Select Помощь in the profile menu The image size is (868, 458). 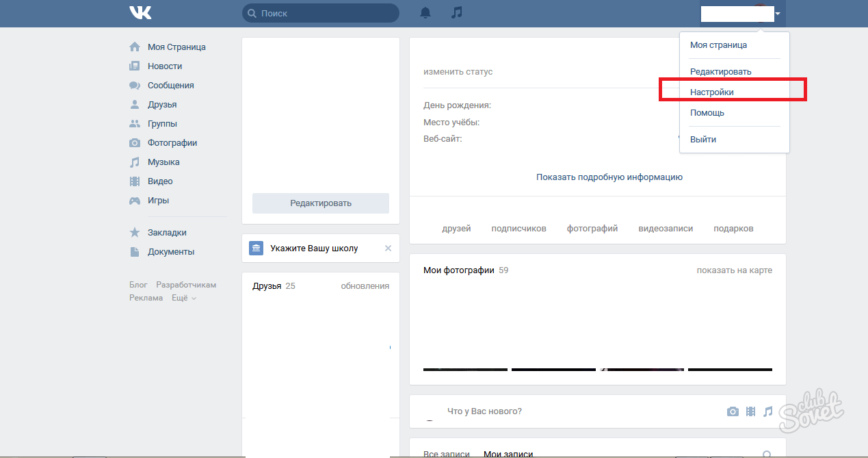pos(707,113)
